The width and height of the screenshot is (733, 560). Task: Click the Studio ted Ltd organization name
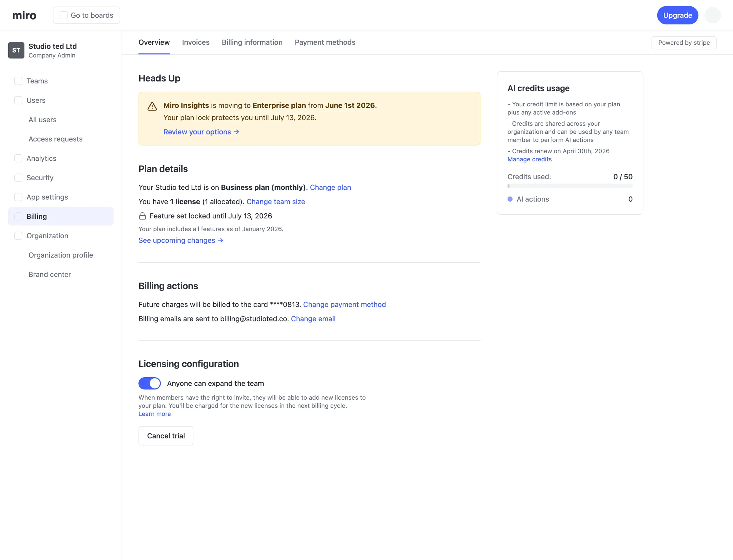(53, 46)
